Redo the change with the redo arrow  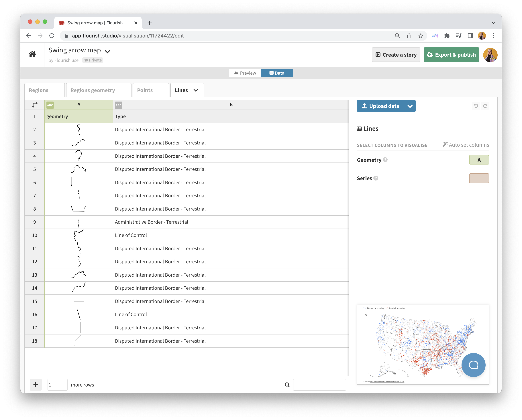485,106
